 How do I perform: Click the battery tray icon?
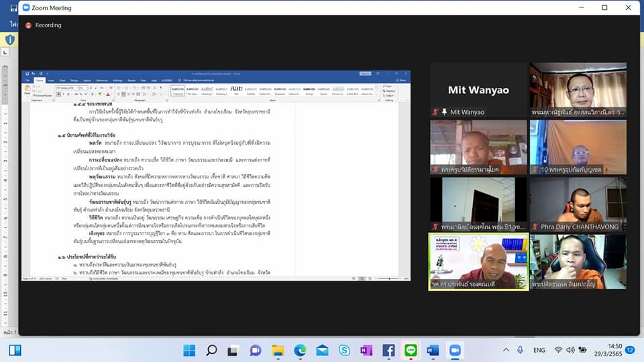[x=582, y=350]
